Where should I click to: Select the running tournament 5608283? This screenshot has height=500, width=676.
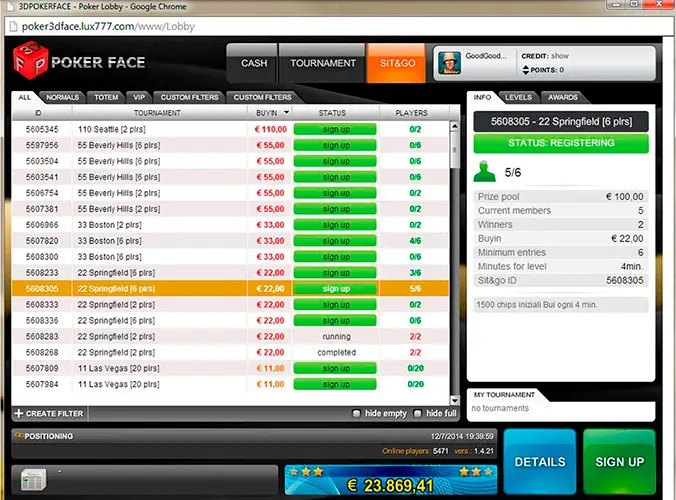click(x=231, y=336)
